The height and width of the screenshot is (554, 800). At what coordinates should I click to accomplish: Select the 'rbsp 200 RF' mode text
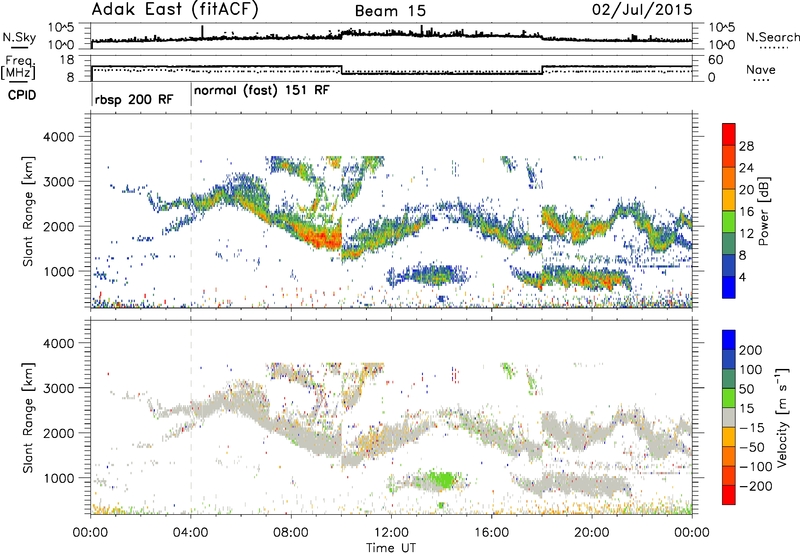click(134, 99)
